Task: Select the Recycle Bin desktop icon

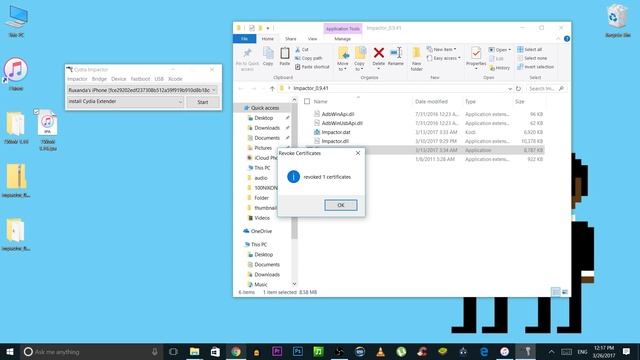Action: coord(618,20)
